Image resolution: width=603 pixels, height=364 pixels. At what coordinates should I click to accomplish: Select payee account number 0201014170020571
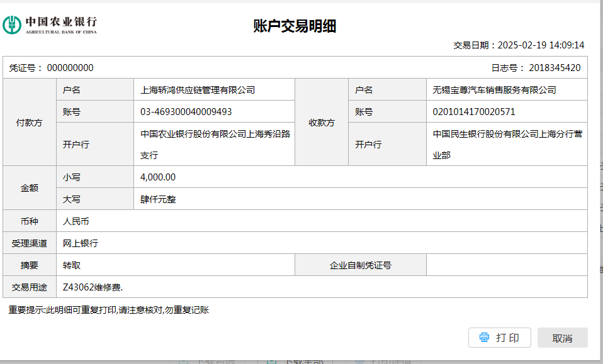point(474,112)
